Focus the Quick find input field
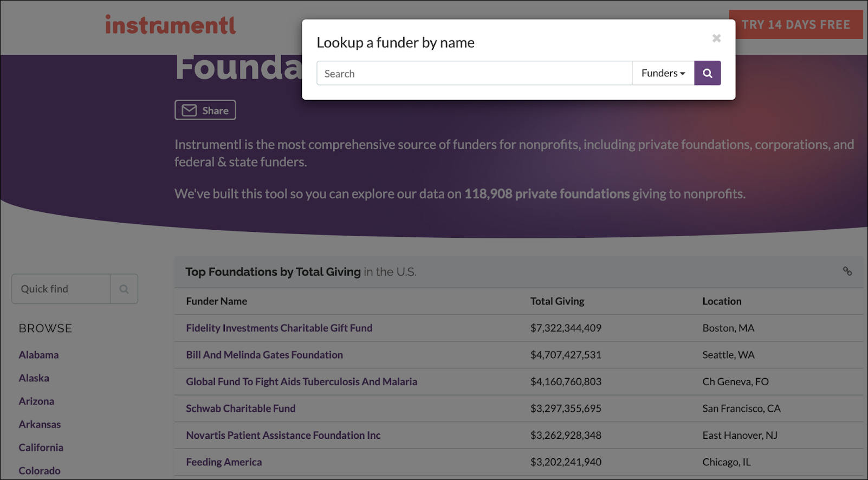The width and height of the screenshot is (868, 480). click(61, 289)
